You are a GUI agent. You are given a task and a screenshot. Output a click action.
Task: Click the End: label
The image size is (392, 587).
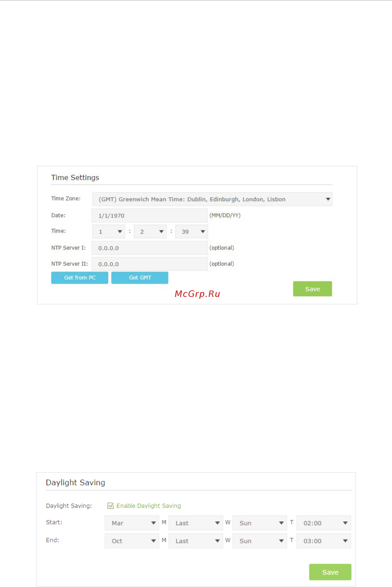click(52, 540)
